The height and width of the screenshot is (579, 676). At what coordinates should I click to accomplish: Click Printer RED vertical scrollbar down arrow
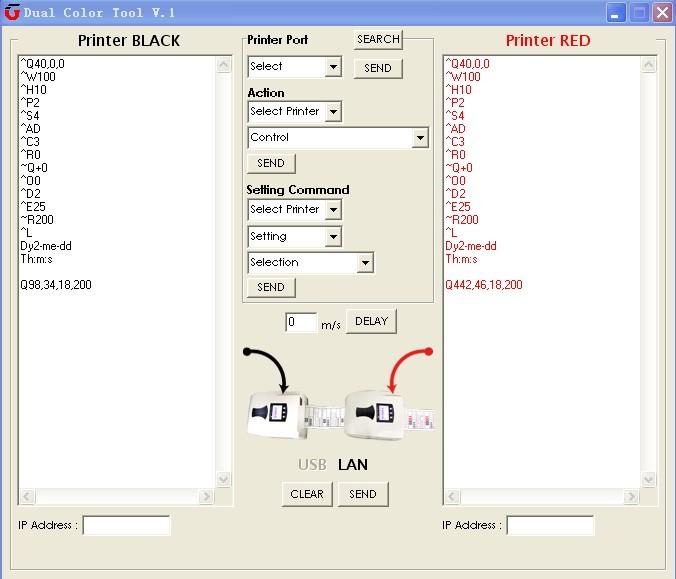click(x=649, y=480)
